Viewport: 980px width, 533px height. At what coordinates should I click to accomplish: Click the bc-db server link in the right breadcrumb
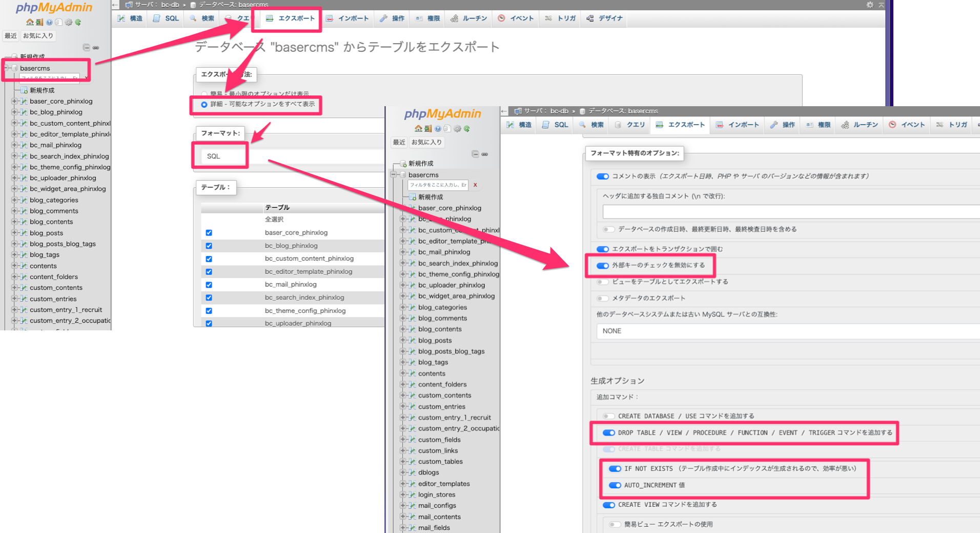click(x=559, y=111)
